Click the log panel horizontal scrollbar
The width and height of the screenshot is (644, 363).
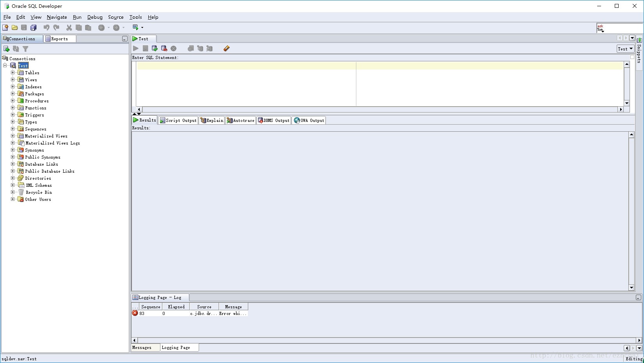[x=387, y=340]
